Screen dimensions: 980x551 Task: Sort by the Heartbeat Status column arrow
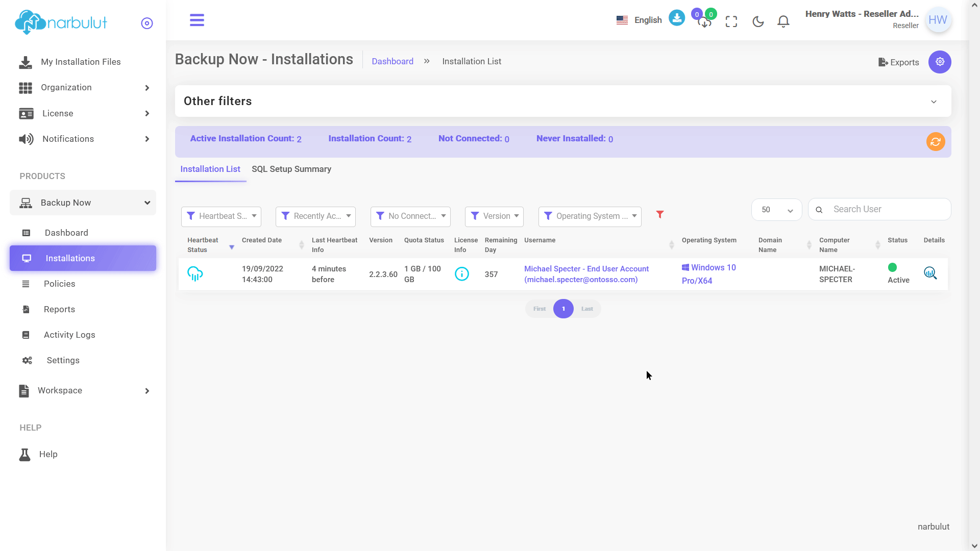click(x=232, y=247)
